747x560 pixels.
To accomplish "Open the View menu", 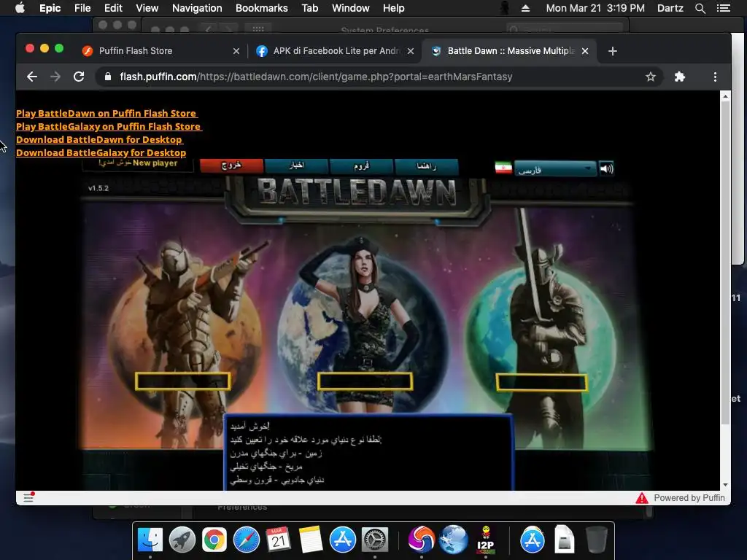I will click(147, 8).
